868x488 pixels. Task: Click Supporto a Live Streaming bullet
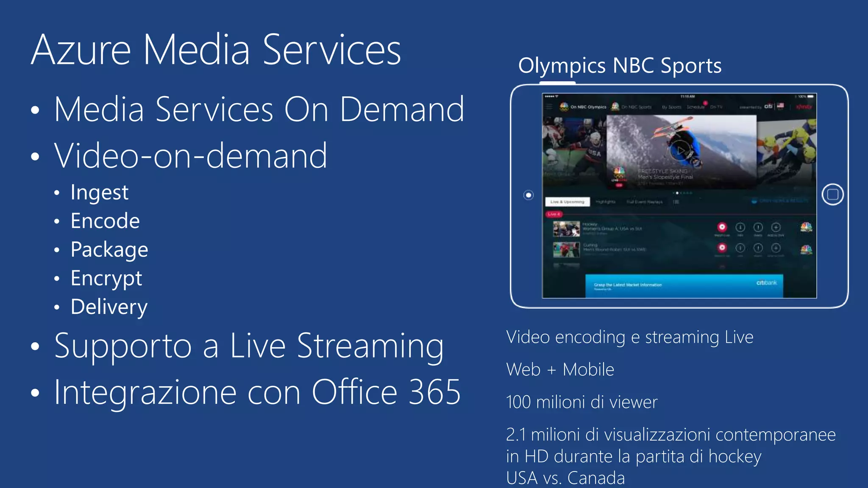(x=249, y=347)
